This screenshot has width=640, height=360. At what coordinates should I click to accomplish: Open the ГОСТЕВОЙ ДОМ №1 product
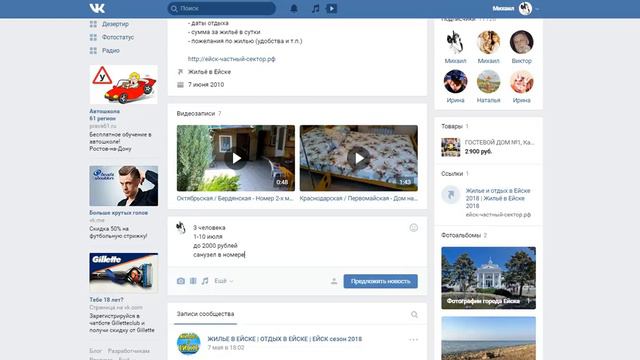pos(499,142)
